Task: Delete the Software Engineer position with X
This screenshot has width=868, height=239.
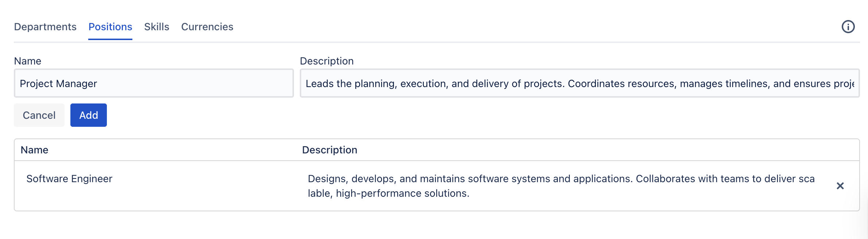Action: 840,186
